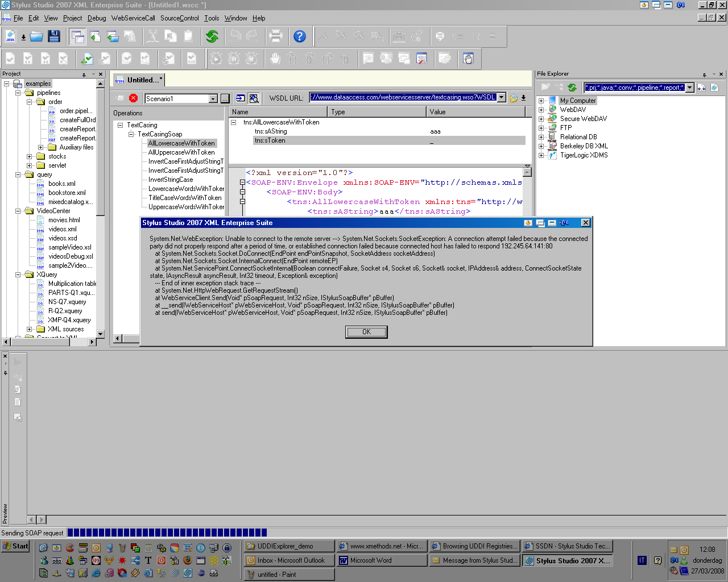728x582 pixels.
Task: Click the Scenario1 ellipsis button
Action: pyautogui.click(x=225, y=98)
